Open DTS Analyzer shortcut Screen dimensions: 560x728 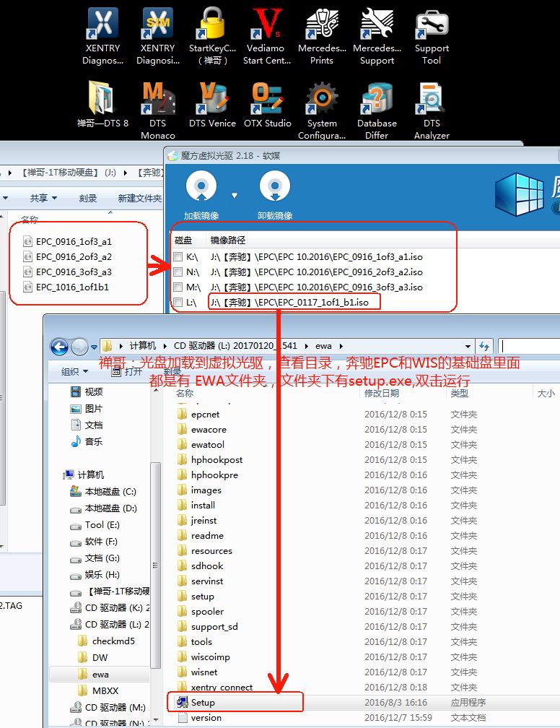[x=432, y=110]
